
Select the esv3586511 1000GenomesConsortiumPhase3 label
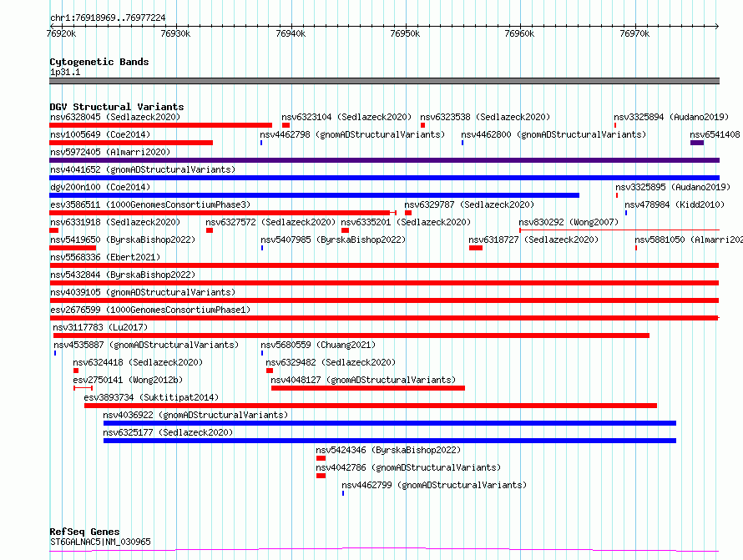(150, 204)
